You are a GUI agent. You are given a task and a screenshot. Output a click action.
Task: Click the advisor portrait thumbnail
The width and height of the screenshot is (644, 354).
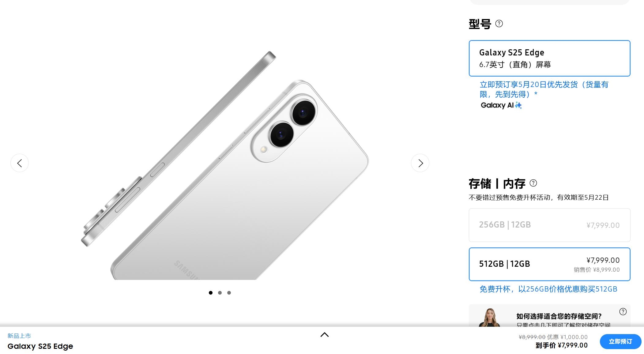coord(489,318)
